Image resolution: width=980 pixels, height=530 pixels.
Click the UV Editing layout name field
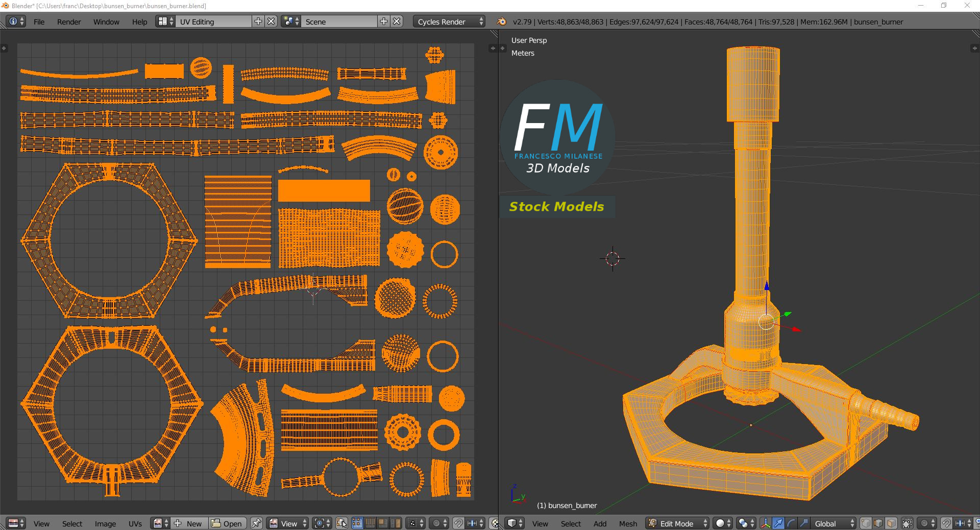(x=213, y=21)
